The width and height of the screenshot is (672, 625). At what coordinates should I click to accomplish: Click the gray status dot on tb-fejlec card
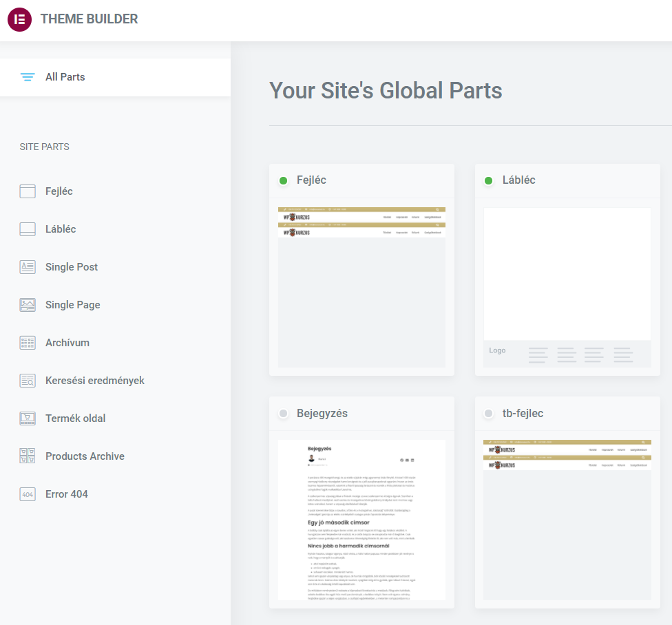click(x=489, y=414)
